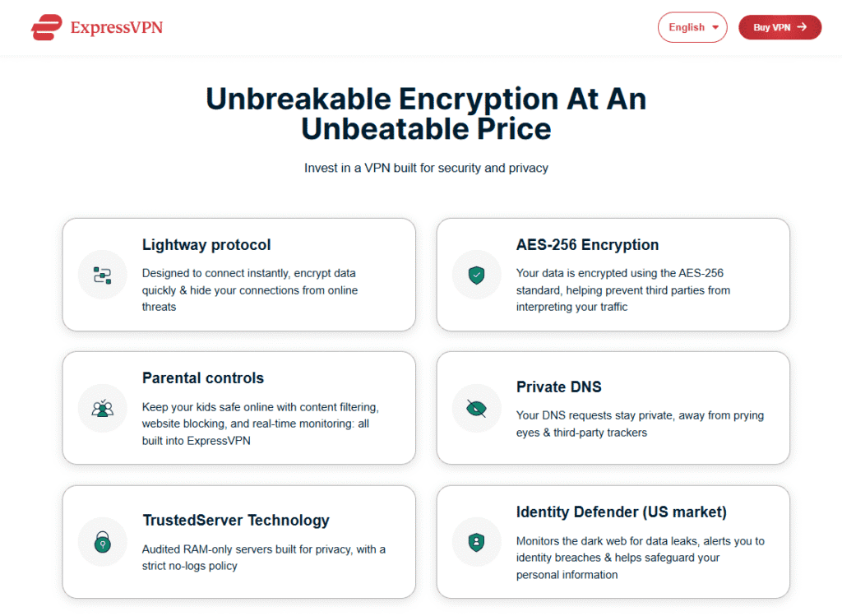This screenshot has width=842, height=616.
Task: Click the Lightway protocol icon
Action: pos(102,275)
